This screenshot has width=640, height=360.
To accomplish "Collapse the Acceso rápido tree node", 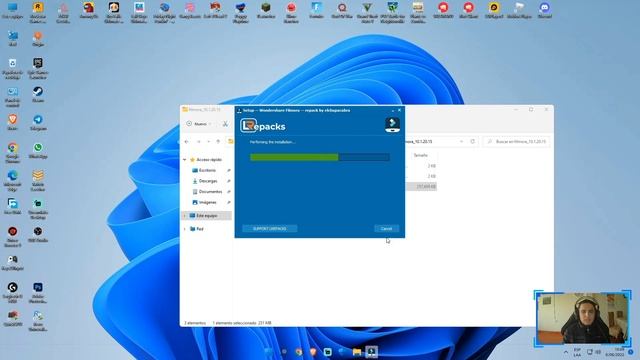I will (x=184, y=160).
